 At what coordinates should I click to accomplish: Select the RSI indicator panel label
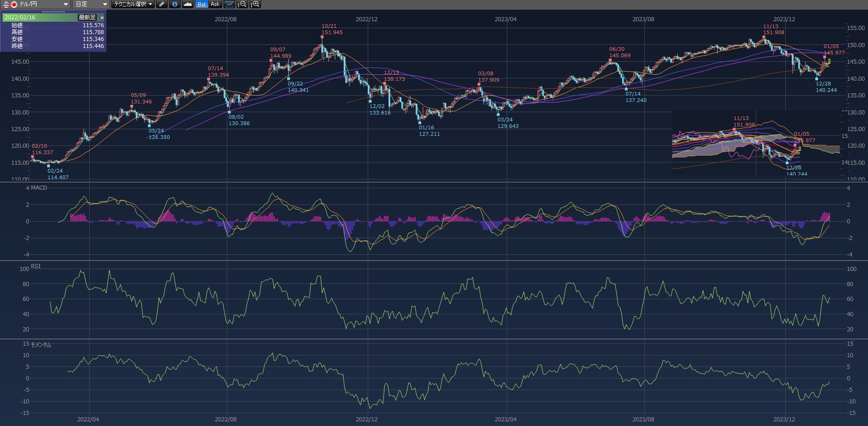point(36,266)
